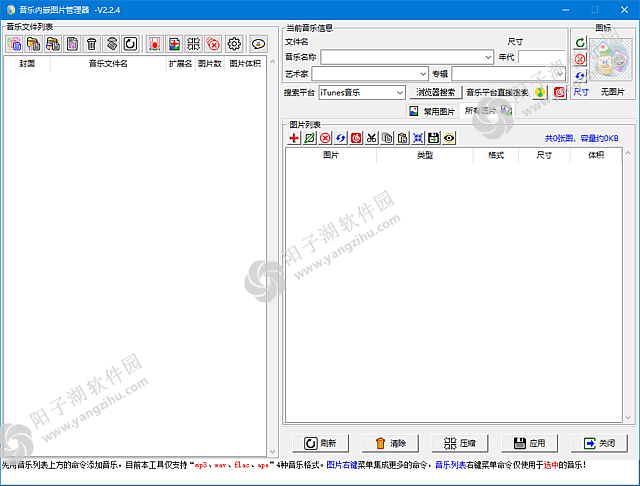Click the blue shrink image icon

[x=418, y=138]
